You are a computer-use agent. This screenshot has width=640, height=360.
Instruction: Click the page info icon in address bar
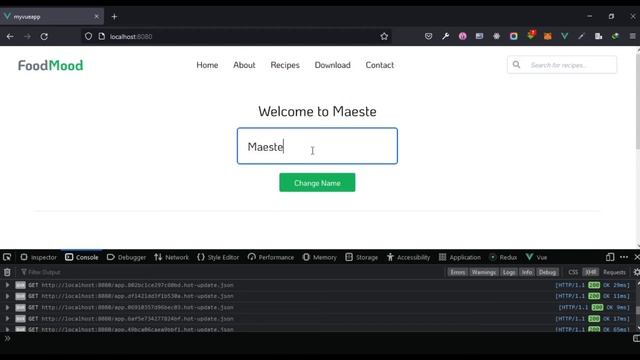pos(102,36)
